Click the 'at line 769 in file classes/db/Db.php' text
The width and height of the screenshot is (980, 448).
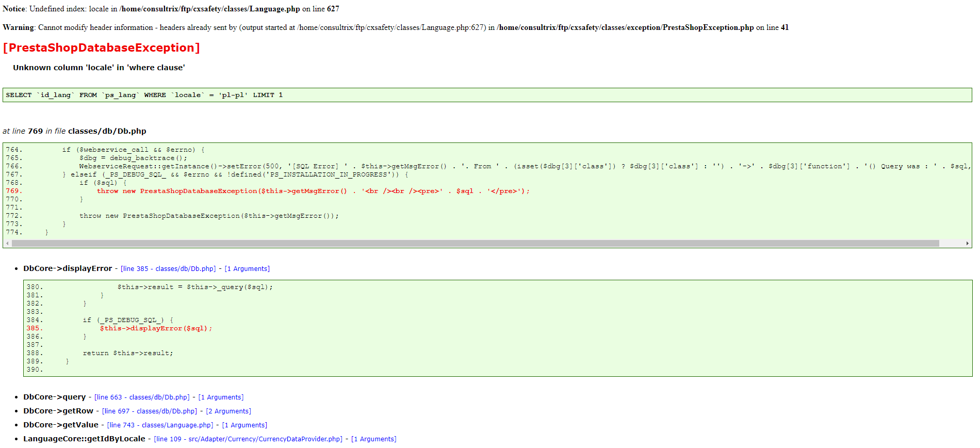click(74, 131)
